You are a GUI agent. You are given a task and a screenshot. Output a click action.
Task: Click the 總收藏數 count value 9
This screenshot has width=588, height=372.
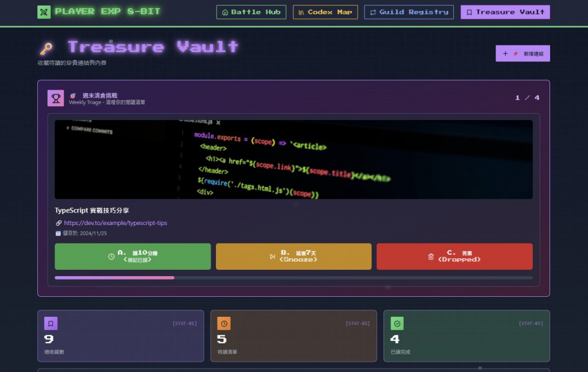(x=49, y=339)
